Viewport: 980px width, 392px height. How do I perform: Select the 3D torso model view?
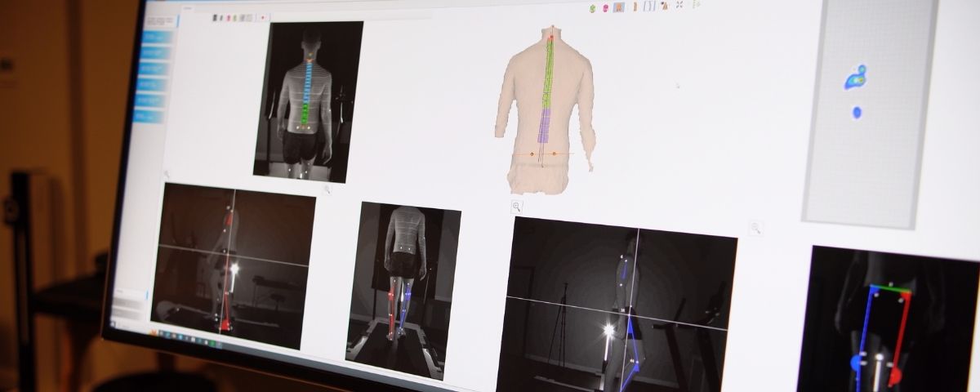point(545,109)
